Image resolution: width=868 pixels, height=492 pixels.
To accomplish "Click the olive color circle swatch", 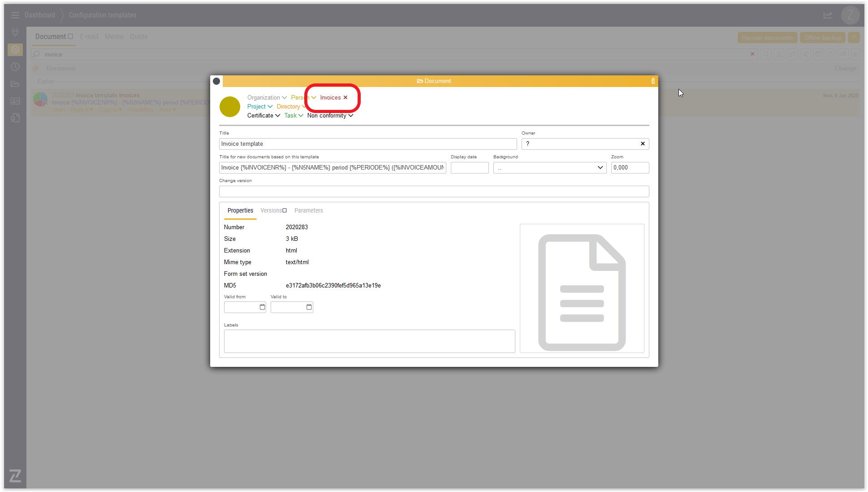I will point(230,107).
